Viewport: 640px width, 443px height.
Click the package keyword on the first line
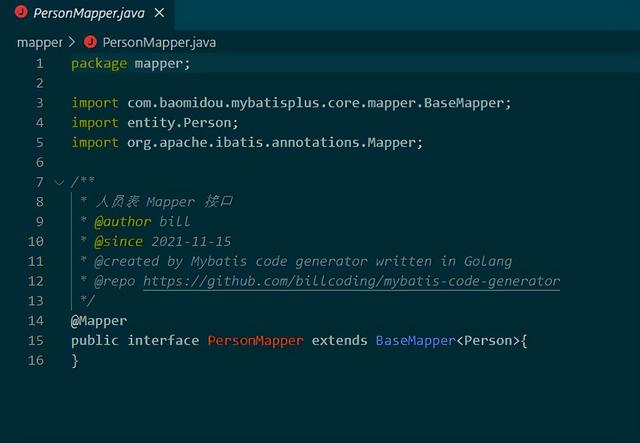(99, 63)
